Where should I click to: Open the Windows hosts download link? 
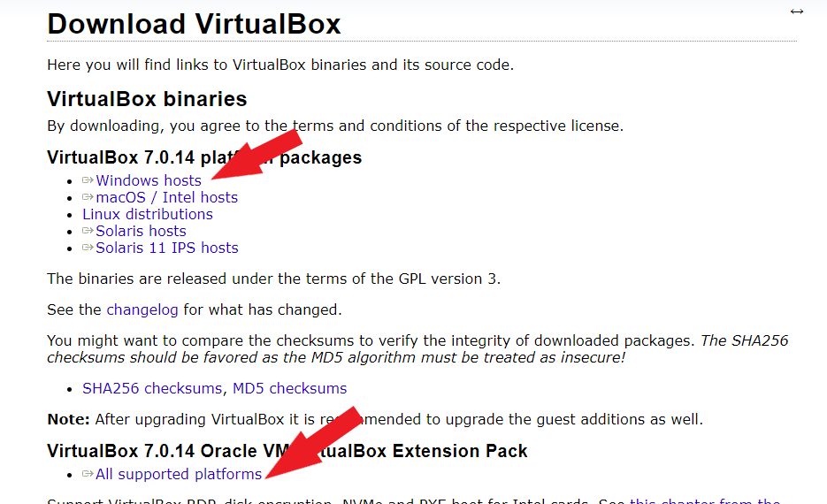click(149, 180)
